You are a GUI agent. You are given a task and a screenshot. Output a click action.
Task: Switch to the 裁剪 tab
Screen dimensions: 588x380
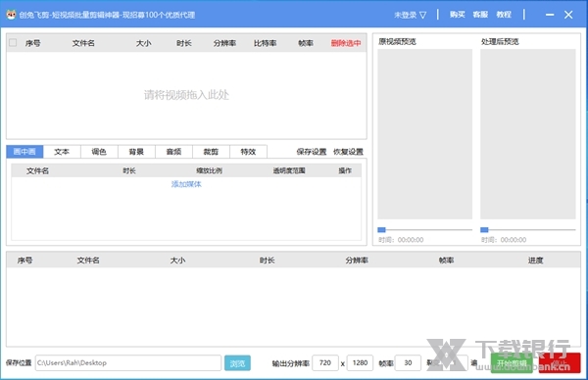click(211, 152)
